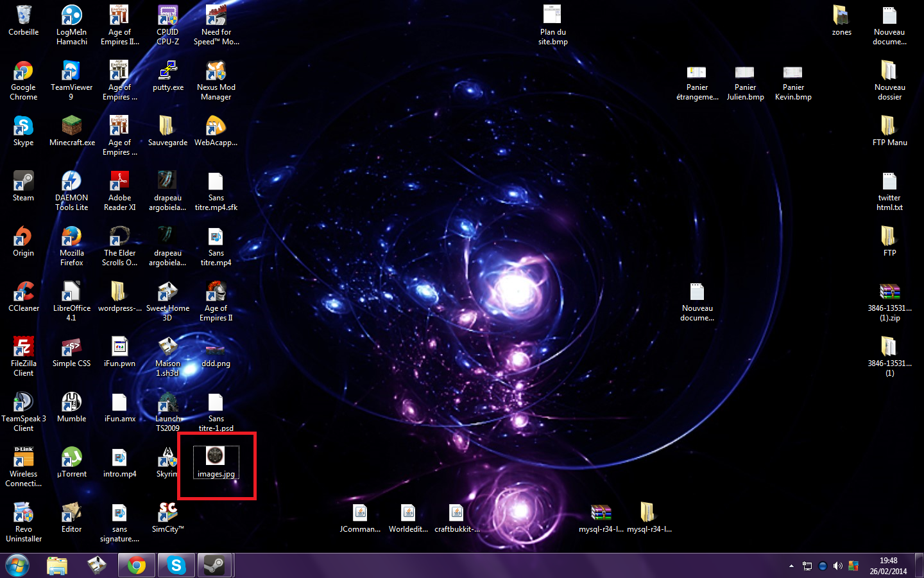Select the intro.mp4 video
The image size is (924, 578).
120,462
